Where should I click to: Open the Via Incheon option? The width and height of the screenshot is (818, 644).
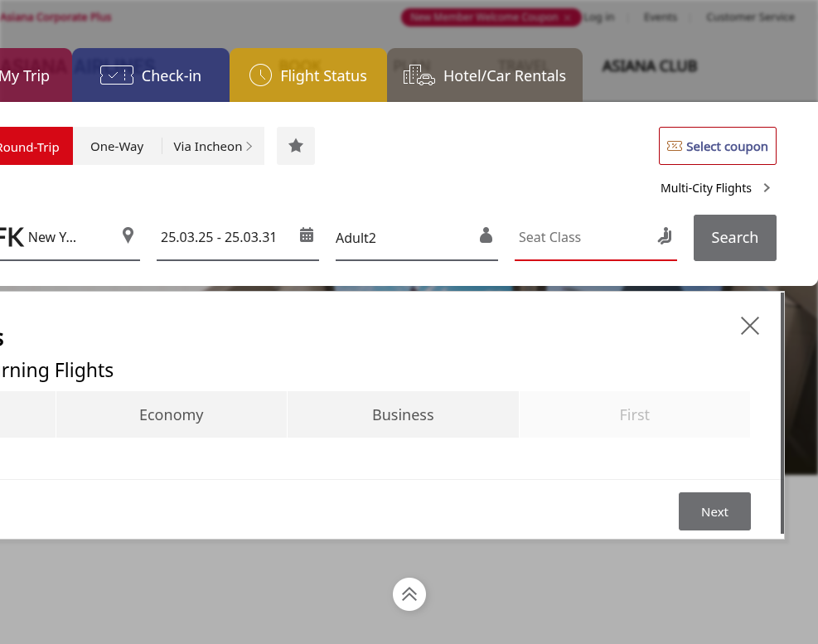pyautogui.click(x=213, y=146)
